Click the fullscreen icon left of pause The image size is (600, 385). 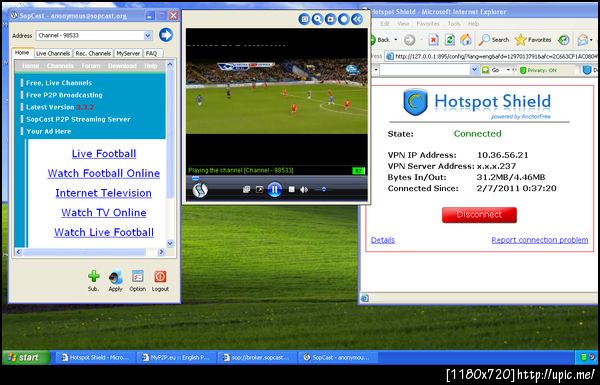pos(259,189)
